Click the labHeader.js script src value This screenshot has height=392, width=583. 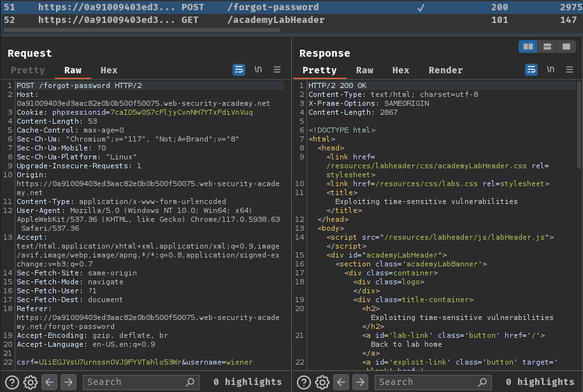point(464,237)
